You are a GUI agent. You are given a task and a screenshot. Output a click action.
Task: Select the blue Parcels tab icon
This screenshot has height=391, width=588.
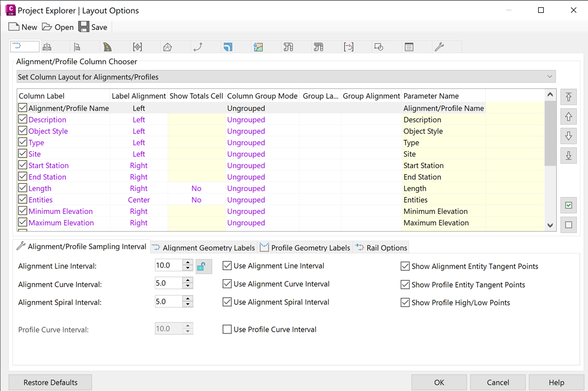tap(228, 47)
